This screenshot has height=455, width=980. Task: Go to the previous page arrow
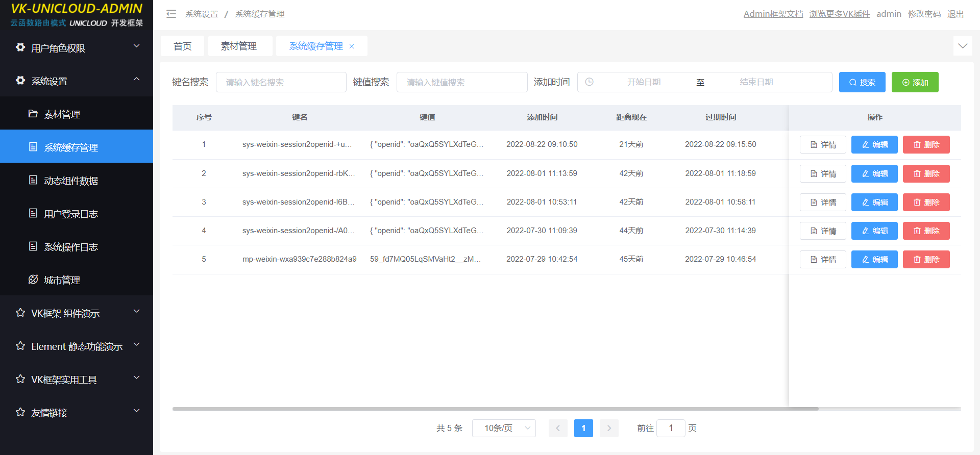point(558,428)
